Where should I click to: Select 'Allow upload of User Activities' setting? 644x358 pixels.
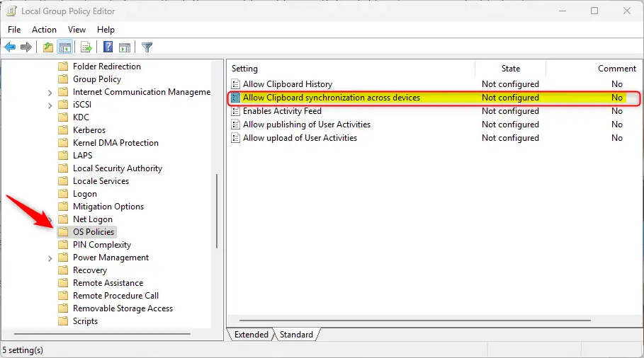[300, 138]
